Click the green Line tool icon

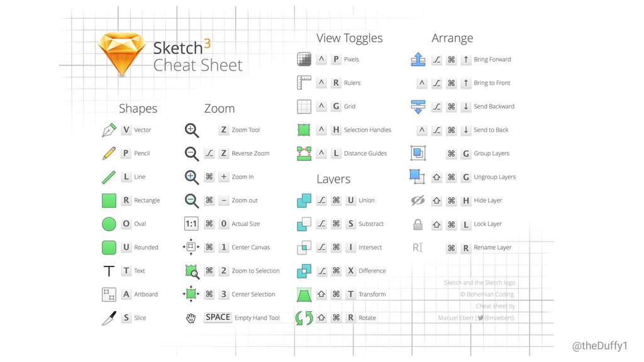(x=109, y=177)
